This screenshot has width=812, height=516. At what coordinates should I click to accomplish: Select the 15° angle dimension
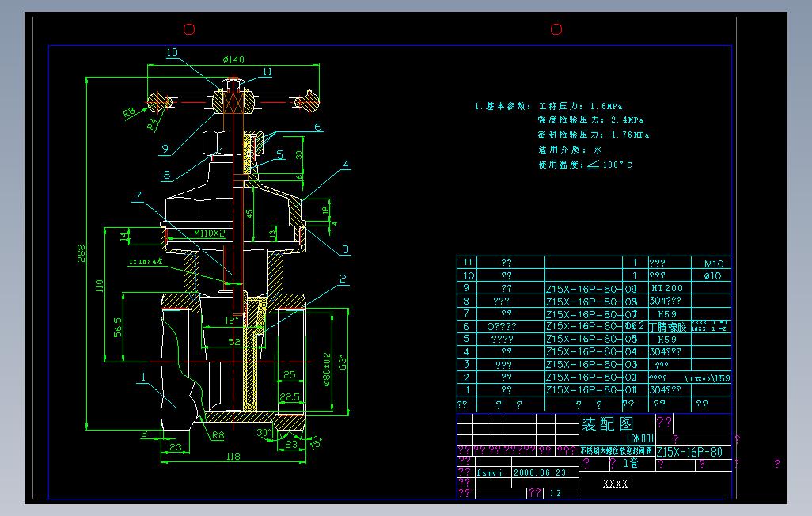pos(315,443)
